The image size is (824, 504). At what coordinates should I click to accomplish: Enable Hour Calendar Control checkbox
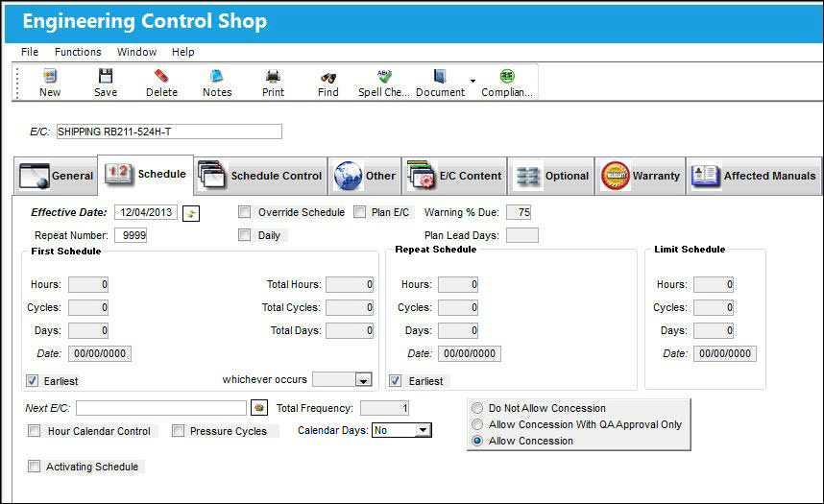pos(35,431)
